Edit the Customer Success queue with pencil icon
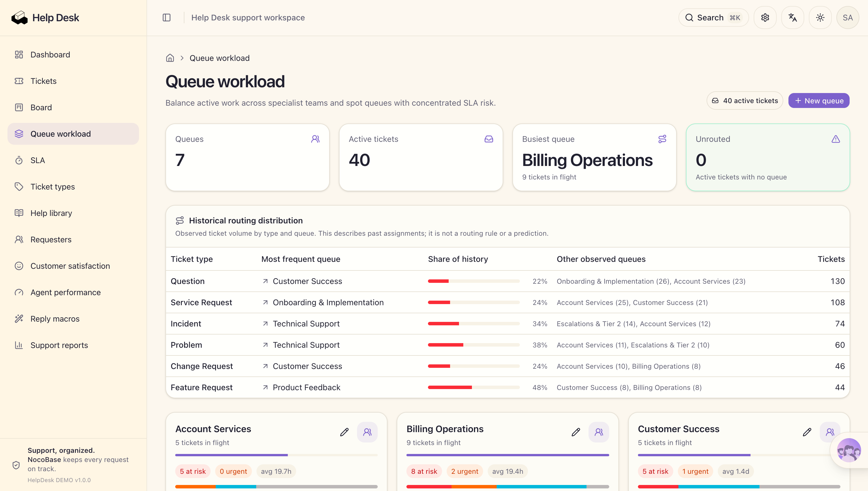 pyautogui.click(x=807, y=432)
